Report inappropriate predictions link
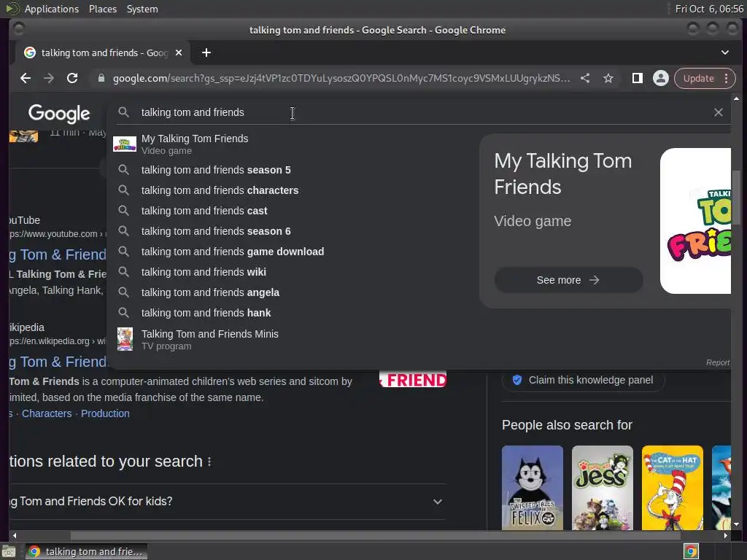The height and width of the screenshot is (560, 747). (718, 363)
